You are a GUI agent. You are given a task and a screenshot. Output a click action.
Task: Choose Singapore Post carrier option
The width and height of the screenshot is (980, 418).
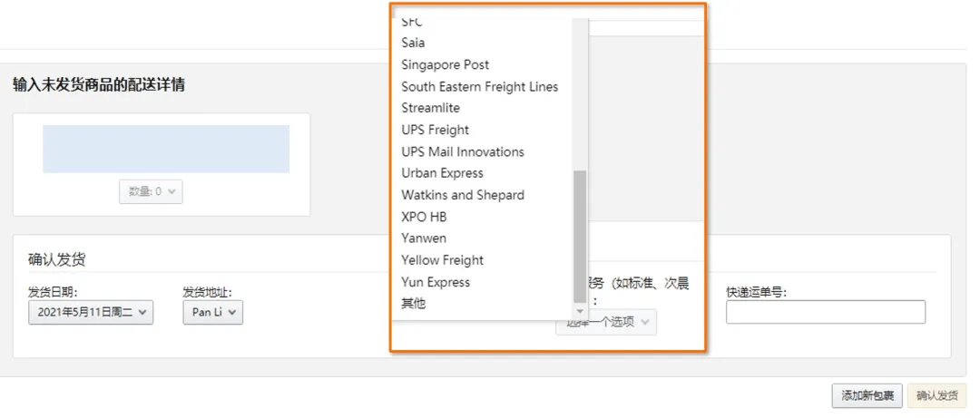(x=445, y=64)
